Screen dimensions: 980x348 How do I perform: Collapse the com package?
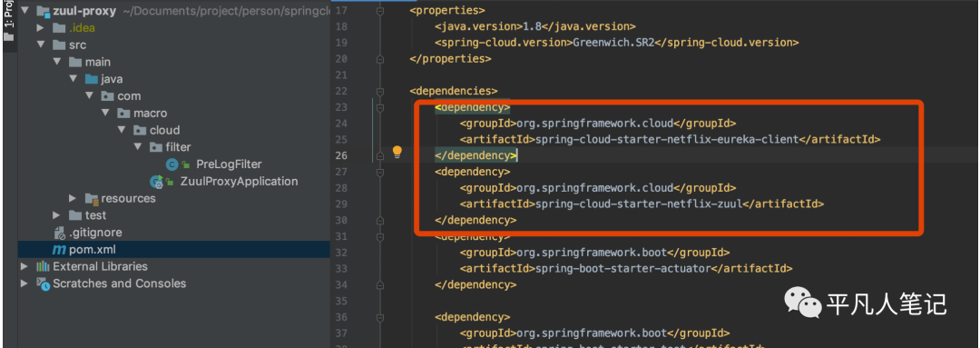point(89,96)
